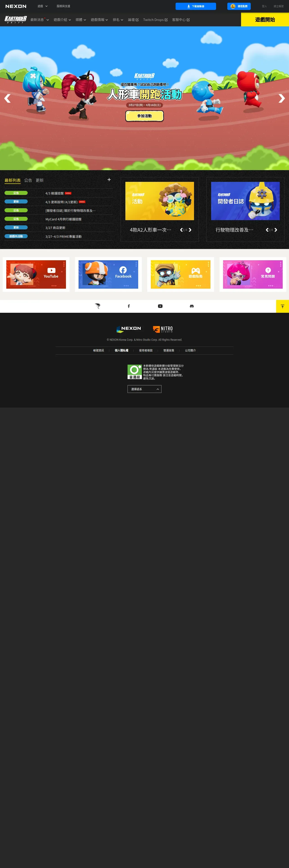The image size is (289, 868).
Task: Go to previous item in 開發者日誌 card
Action: [267, 230]
